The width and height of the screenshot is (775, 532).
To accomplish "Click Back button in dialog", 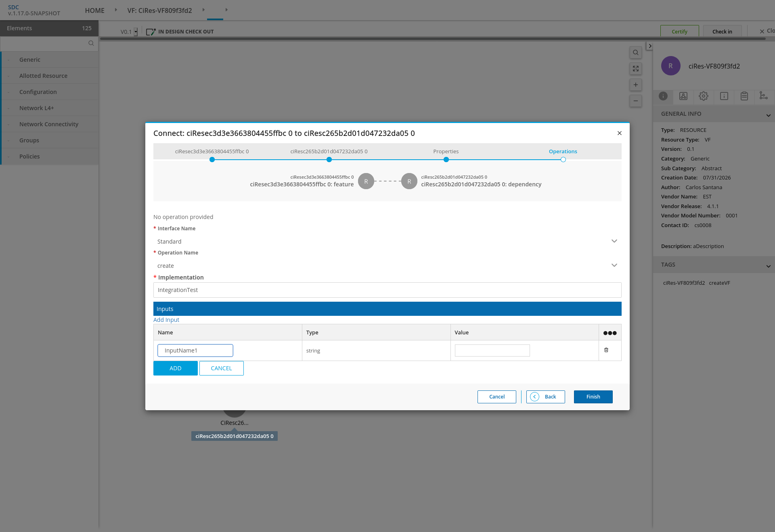I will click(546, 397).
